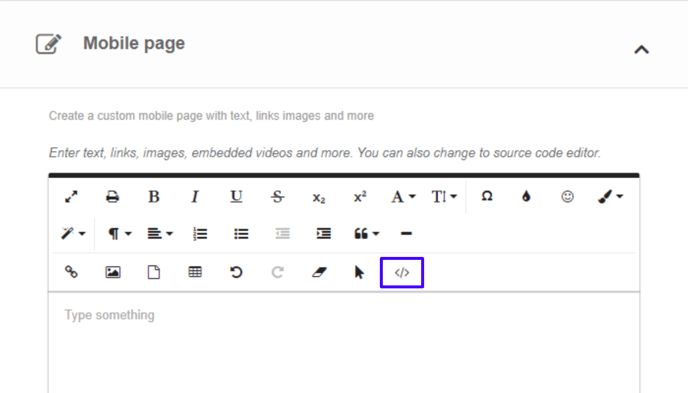688x393 pixels.
Task: Open the color droplet tool
Action: tap(526, 196)
